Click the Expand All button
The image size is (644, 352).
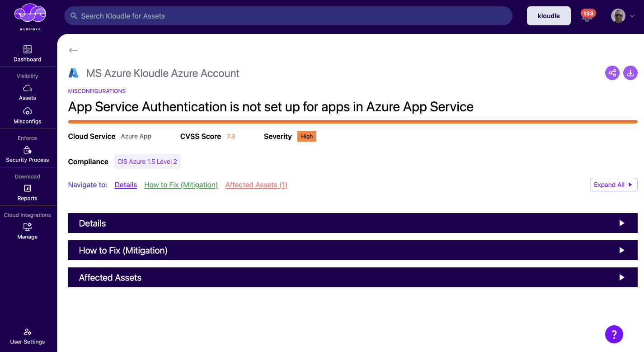click(613, 185)
